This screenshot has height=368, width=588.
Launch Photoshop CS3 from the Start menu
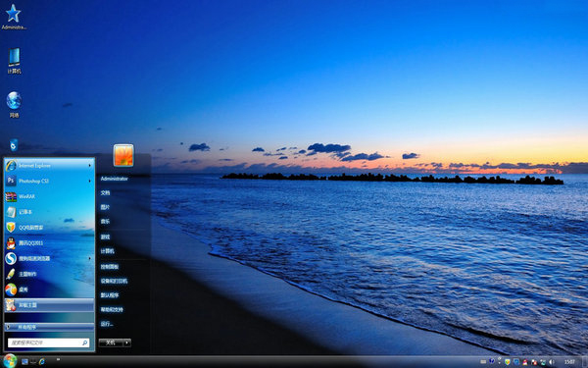[x=49, y=181]
